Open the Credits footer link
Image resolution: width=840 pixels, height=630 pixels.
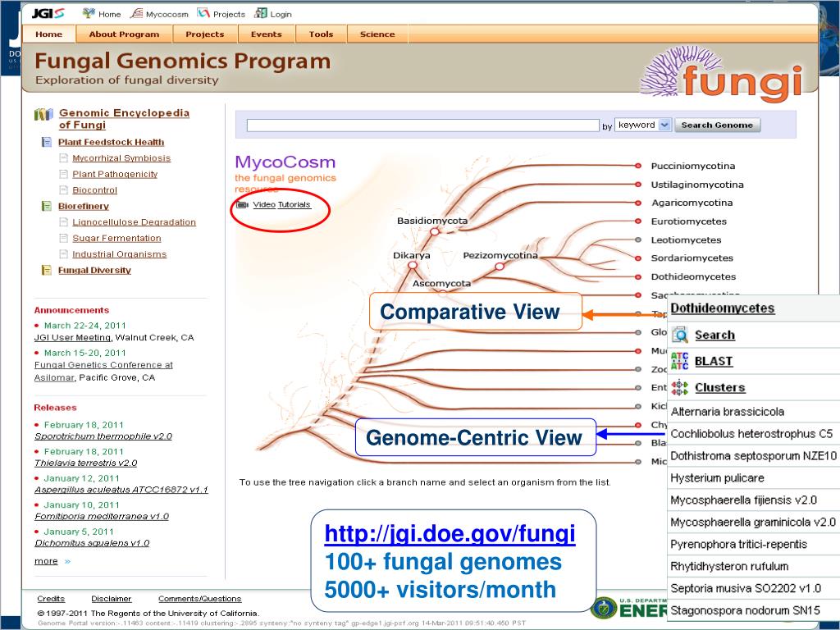point(51,598)
